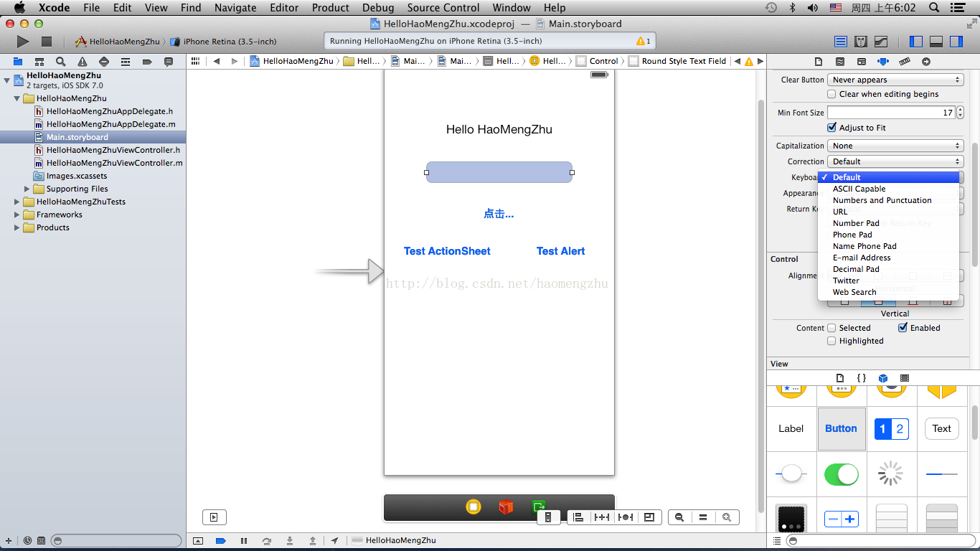Screen dimensions: 980x551
Task: Collapse the HelloHaoMengZhu project root
Action: 7,80
